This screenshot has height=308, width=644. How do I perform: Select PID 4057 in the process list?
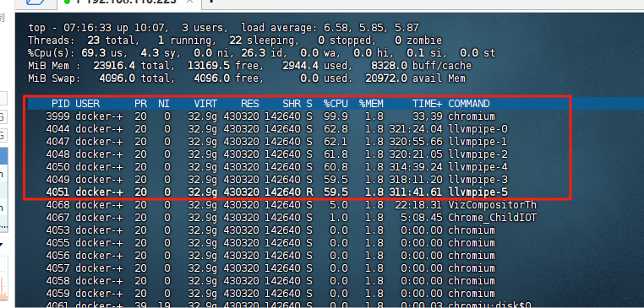point(58,268)
